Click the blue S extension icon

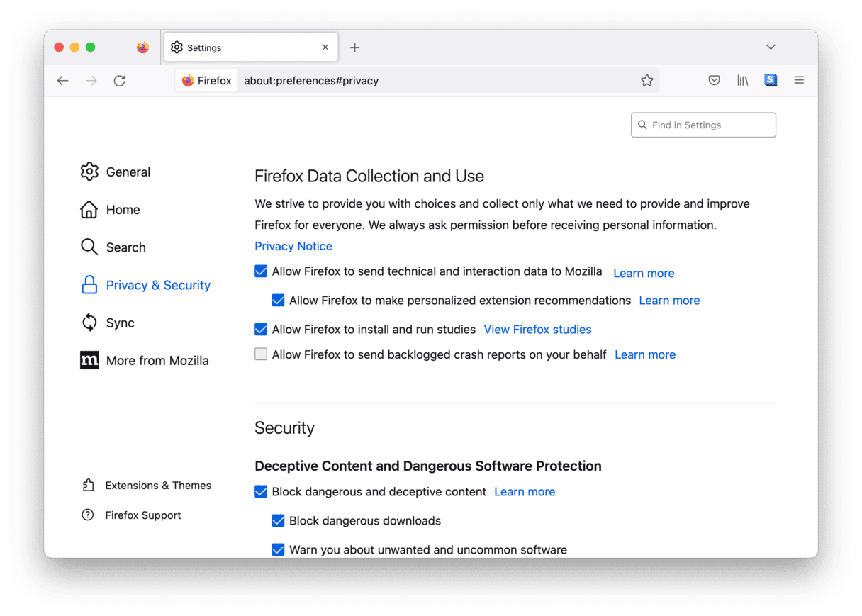[771, 80]
